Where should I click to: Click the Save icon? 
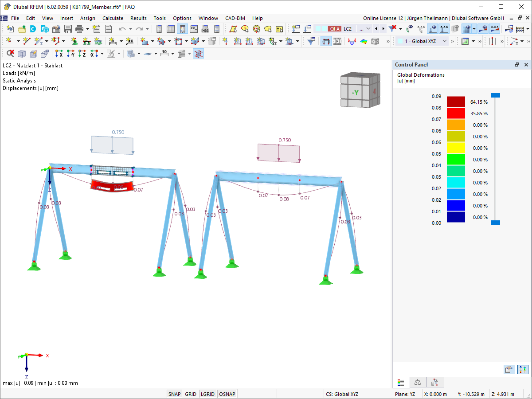pos(68,28)
